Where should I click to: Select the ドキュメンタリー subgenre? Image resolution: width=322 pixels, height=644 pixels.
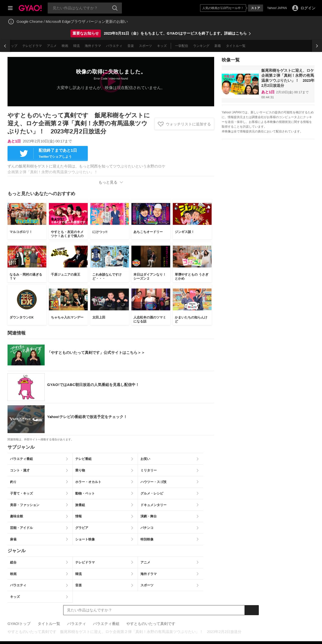coord(171,505)
